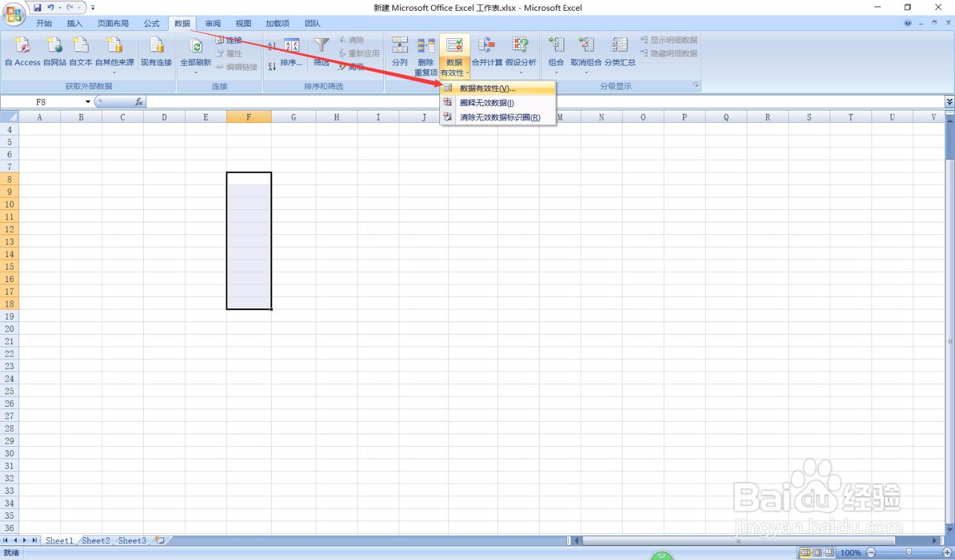The width and height of the screenshot is (955, 560).
Task: Undo last action in quick access toolbar
Action: coord(51,8)
